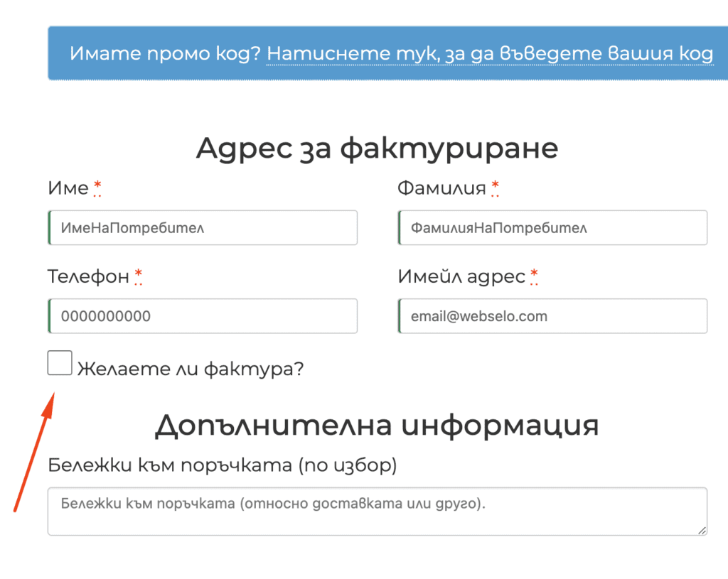
Task: Click the red asterisk beside 'Име'
Action: [x=98, y=187]
